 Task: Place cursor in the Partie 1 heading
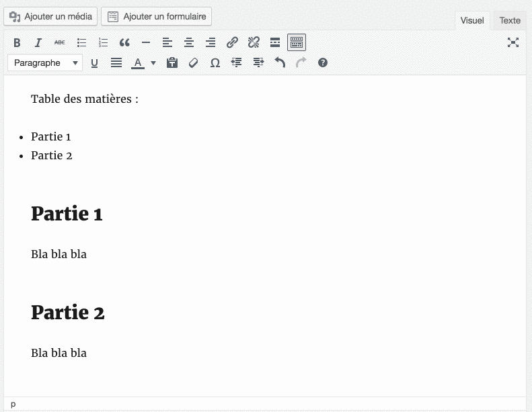tap(67, 214)
